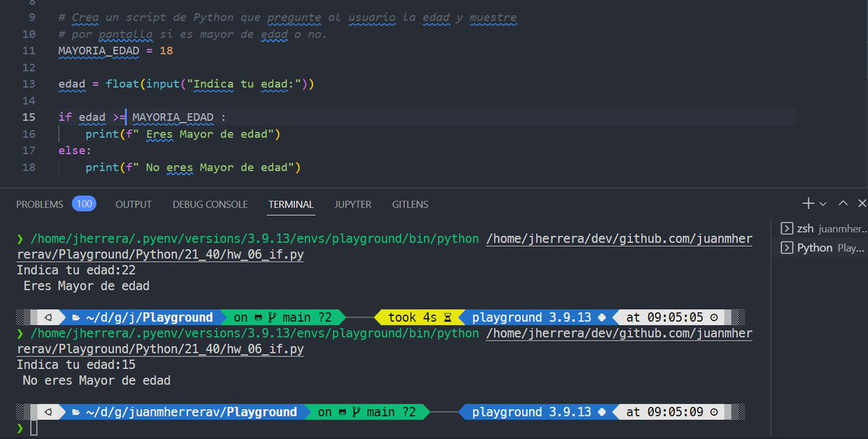Select the zsh terminal in the terminal list
This screenshot has height=439, width=868.
(822, 229)
